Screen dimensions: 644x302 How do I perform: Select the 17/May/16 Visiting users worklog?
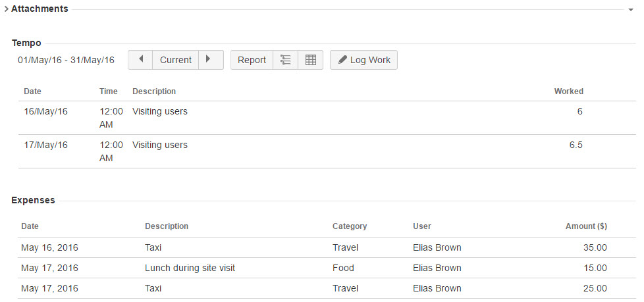(x=160, y=145)
